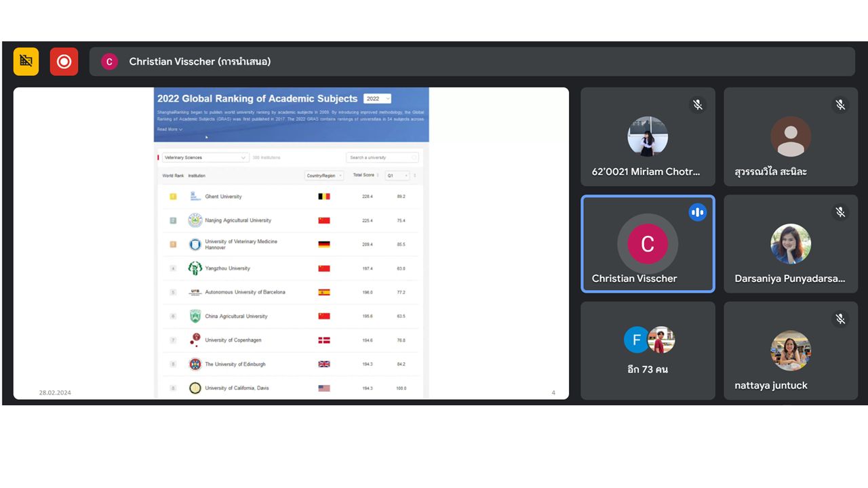
Task: Sort by the Total Score column
Action: (366, 175)
